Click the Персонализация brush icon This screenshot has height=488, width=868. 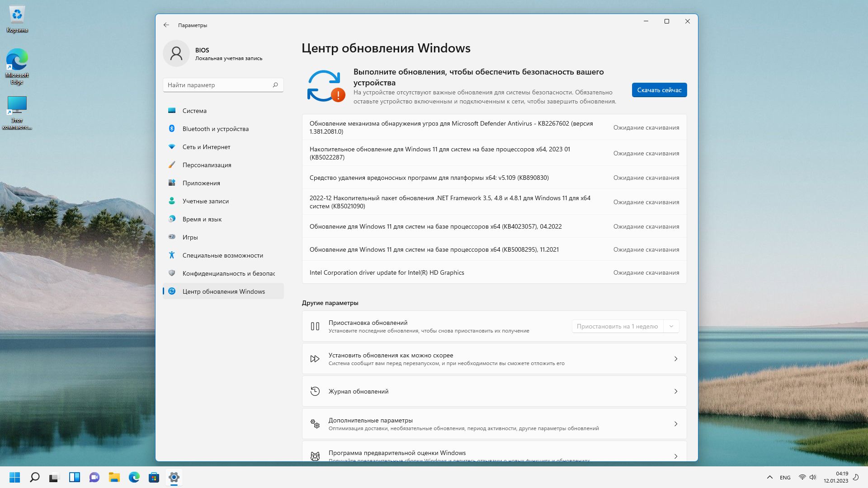[172, 165]
